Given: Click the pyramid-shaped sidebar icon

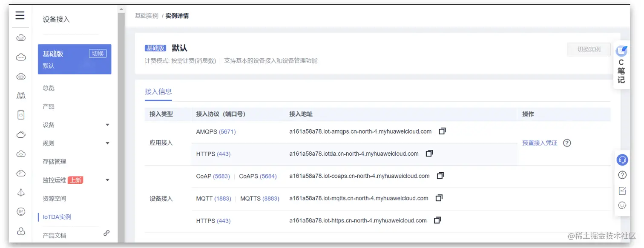Looking at the screenshot, I should 21,192.
